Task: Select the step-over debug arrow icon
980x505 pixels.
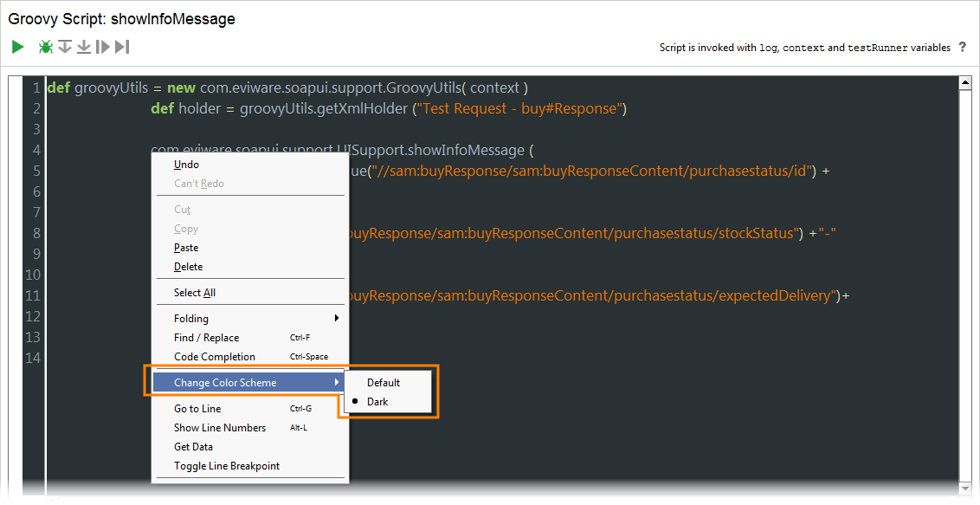Action: (x=64, y=47)
